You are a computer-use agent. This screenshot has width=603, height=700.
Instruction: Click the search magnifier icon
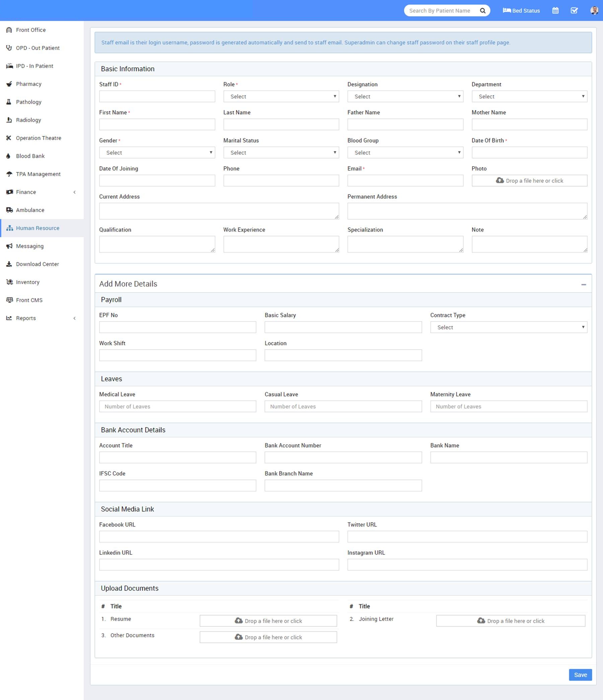pos(482,11)
